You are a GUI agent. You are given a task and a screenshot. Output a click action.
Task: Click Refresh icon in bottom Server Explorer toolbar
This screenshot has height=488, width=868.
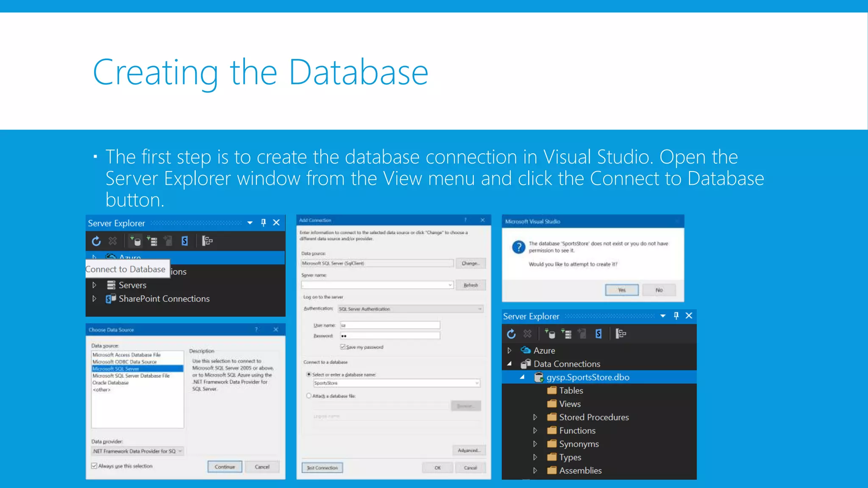(x=511, y=334)
